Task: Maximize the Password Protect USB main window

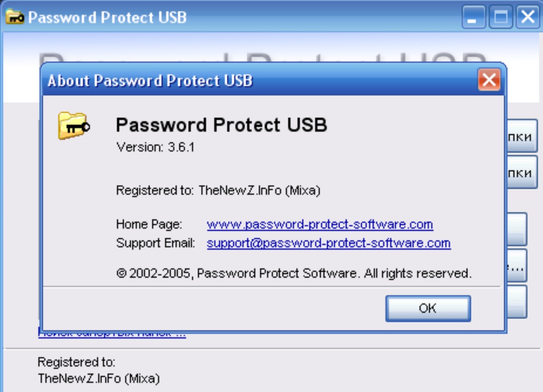Action: 501,17
